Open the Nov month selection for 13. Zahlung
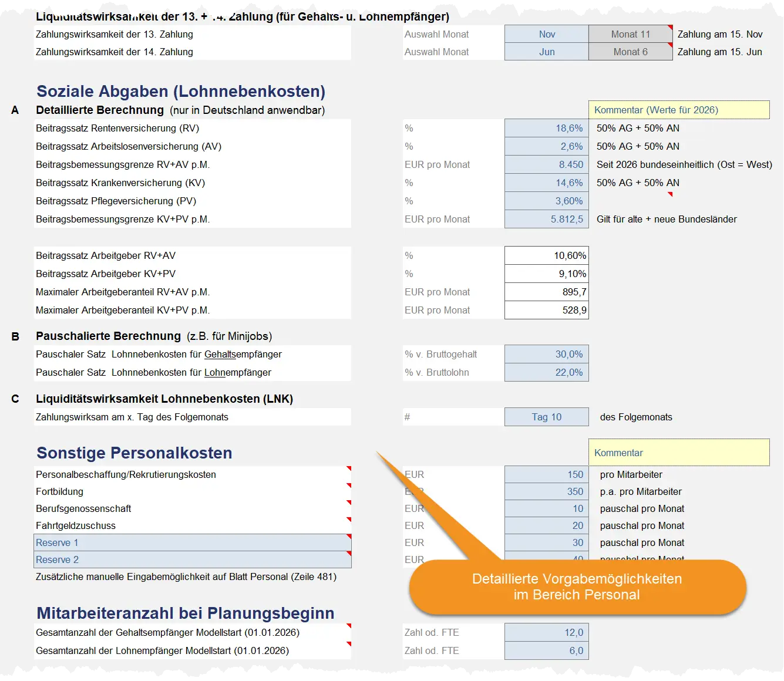The height and width of the screenshot is (681, 784). [x=546, y=34]
